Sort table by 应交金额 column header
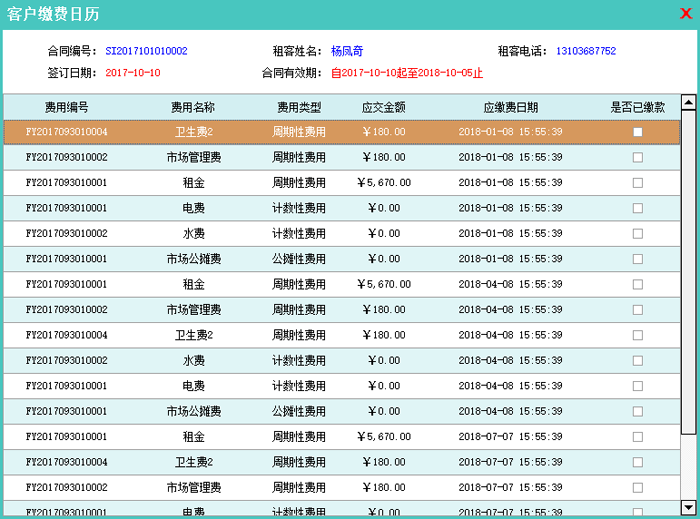The height and width of the screenshot is (519, 700). 383,107
